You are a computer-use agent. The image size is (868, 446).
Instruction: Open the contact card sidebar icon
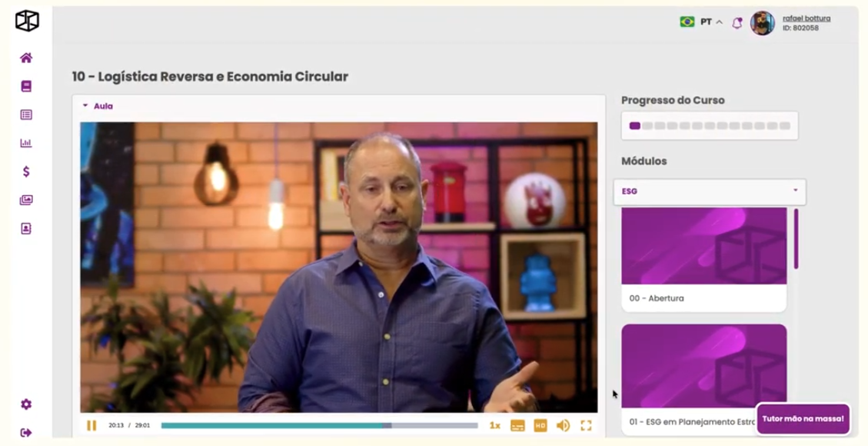(x=26, y=228)
